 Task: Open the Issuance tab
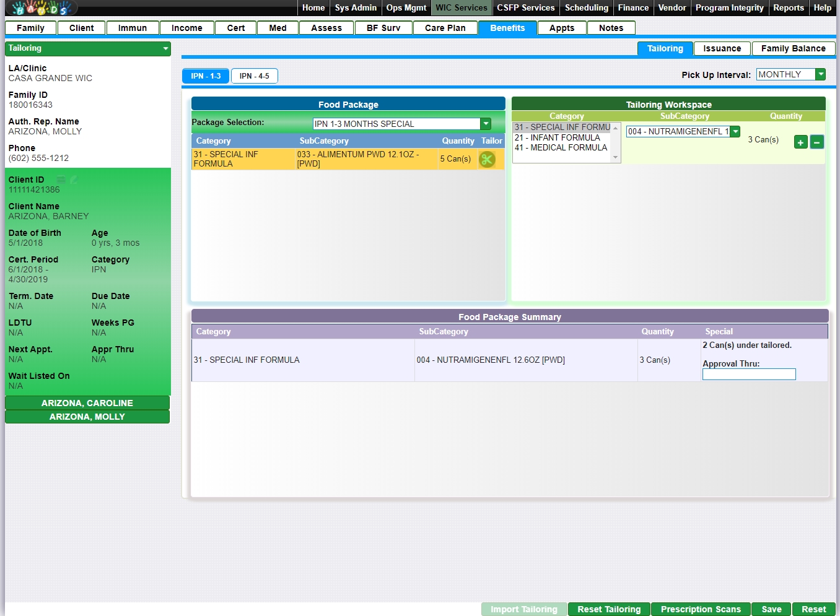click(722, 48)
